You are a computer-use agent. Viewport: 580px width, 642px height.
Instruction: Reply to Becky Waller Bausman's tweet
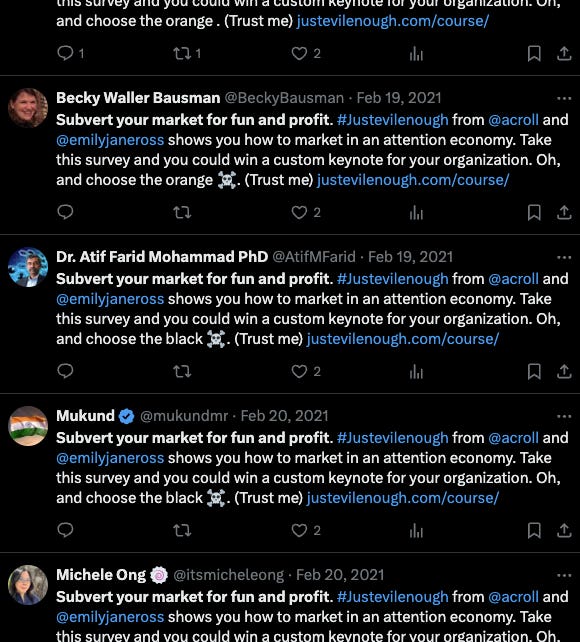(65, 212)
